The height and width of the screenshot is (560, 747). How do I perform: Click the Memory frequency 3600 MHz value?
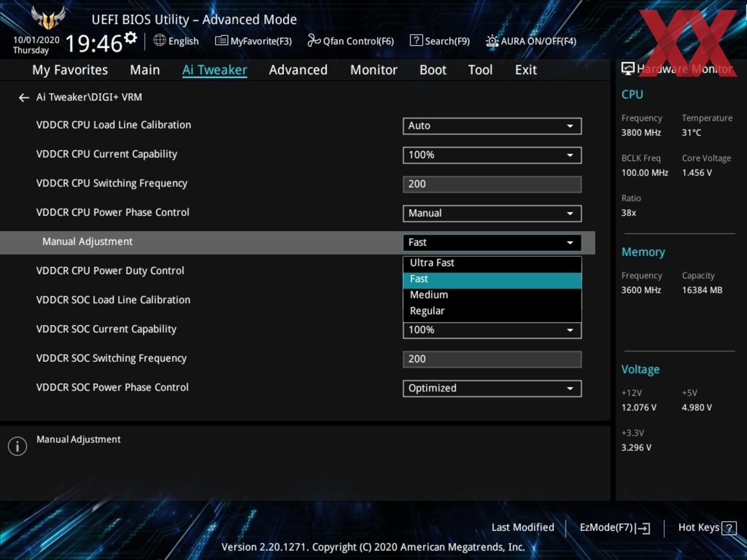[641, 290]
